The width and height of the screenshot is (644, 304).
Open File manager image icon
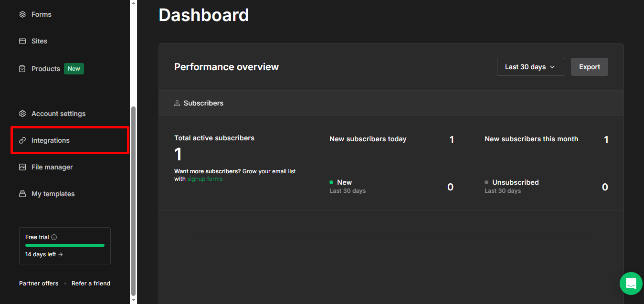[x=22, y=167]
